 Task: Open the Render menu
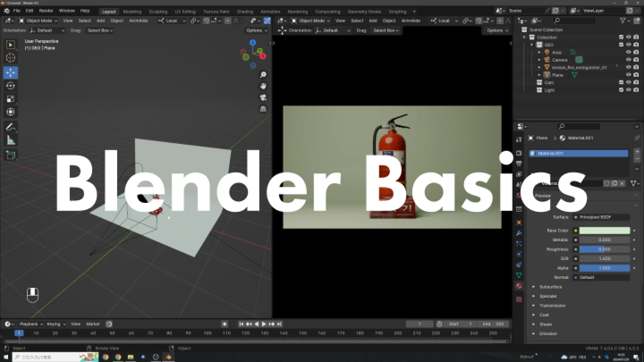pyautogui.click(x=46, y=11)
